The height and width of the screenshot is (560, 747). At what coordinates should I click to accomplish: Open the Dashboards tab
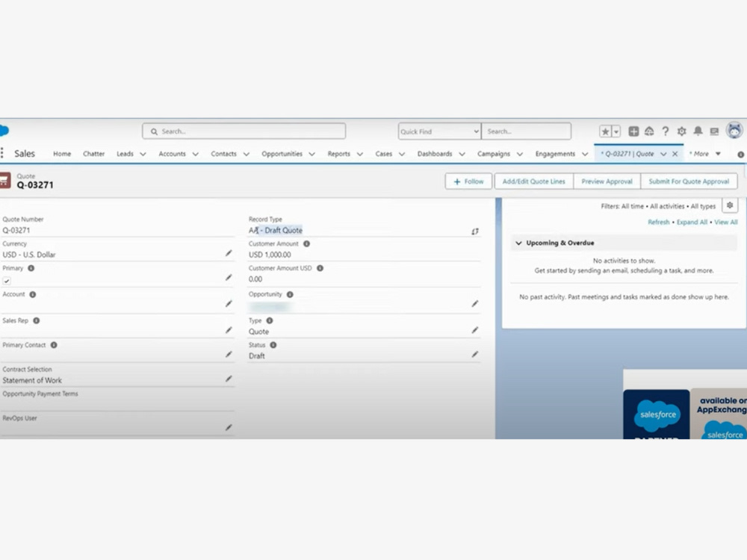tap(435, 154)
